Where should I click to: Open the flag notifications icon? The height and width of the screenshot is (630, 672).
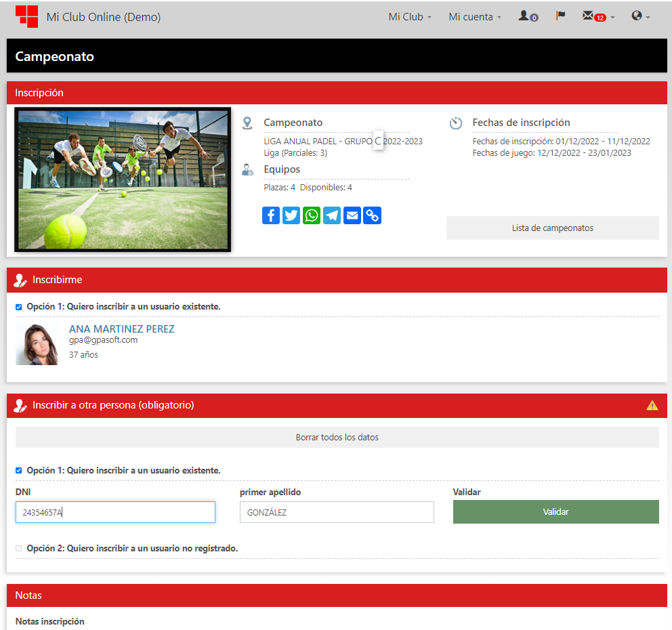tap(560, 16)
